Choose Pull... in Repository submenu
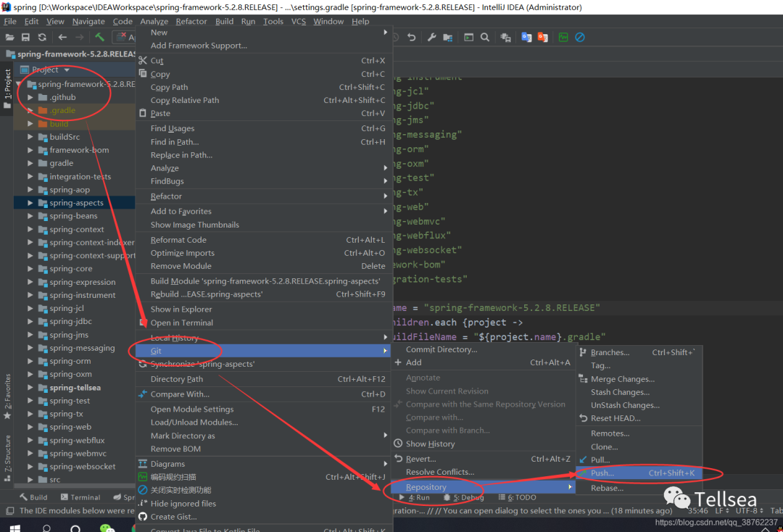This screenshot has height=532, width=783. (639, 460)
